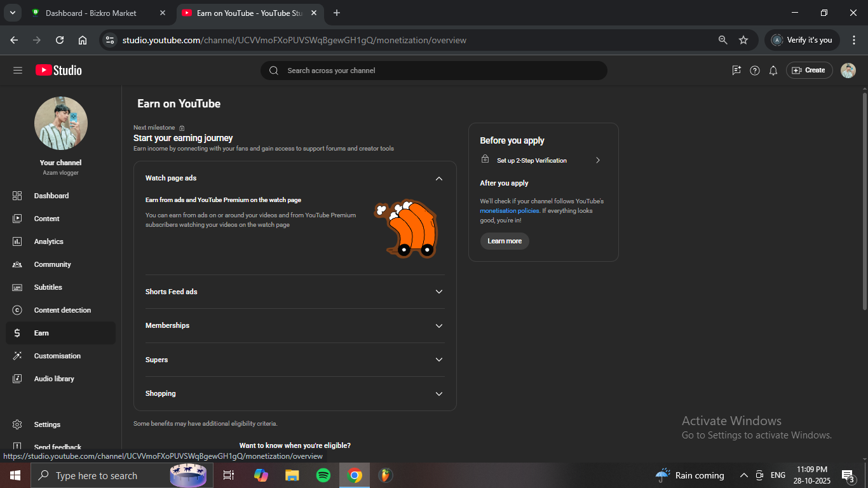Open Spotify from the taskbar
Viewport: 868px width, 488px height.
tap(323, 475)
